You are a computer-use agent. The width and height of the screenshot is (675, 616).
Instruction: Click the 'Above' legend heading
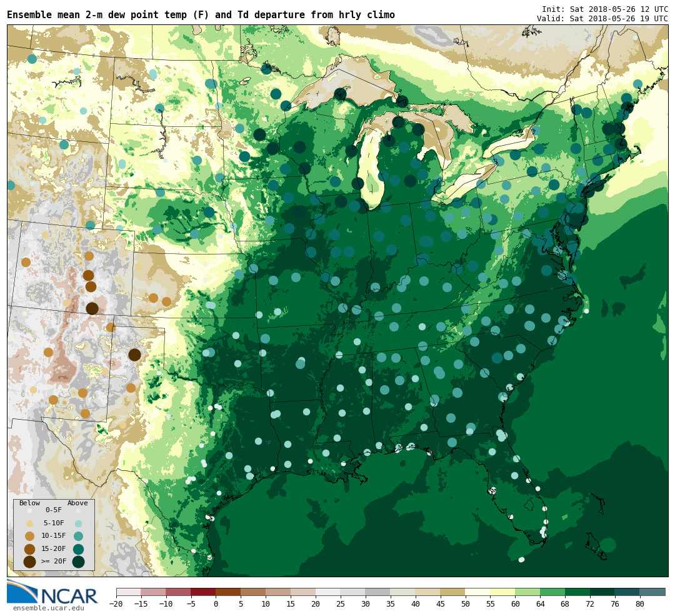[77, 503]
